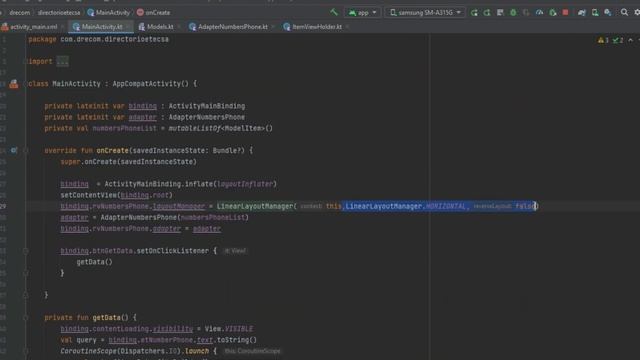This screenshot has height=360, width=640.
Task: Click mutableListOf in the list declaration
Action: pos(195,128)
